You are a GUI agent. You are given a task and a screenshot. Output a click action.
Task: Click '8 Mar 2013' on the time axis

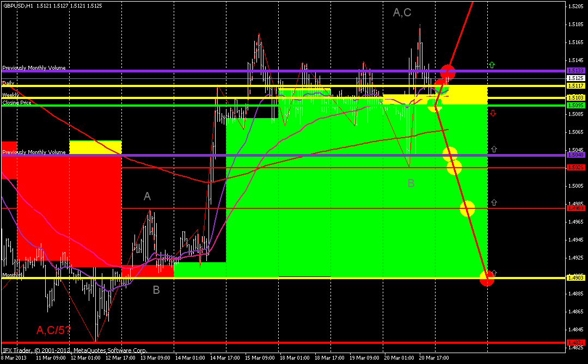point(14,357)
